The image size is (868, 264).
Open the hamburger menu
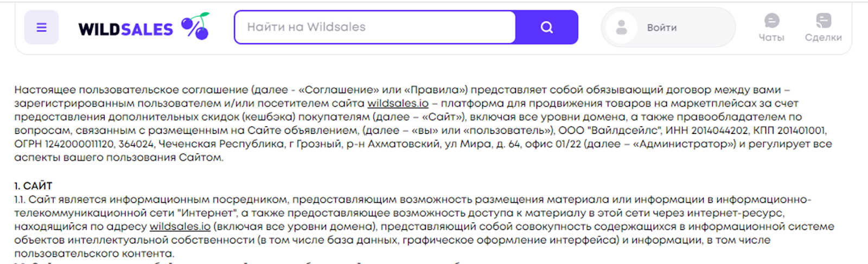click(41, 27)
